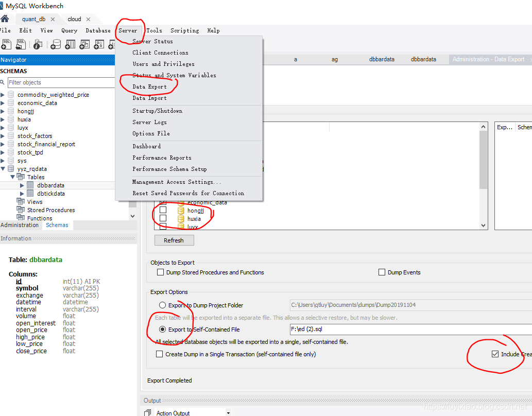
Task: Create a new schema toolbar icon
Action: [55, 44]
